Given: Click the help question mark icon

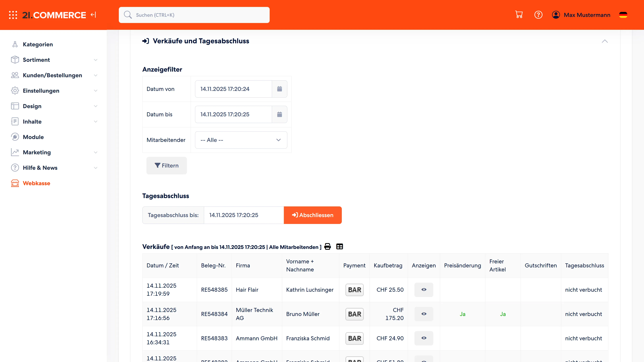Looking at the screenshot, I should [538, 15].
